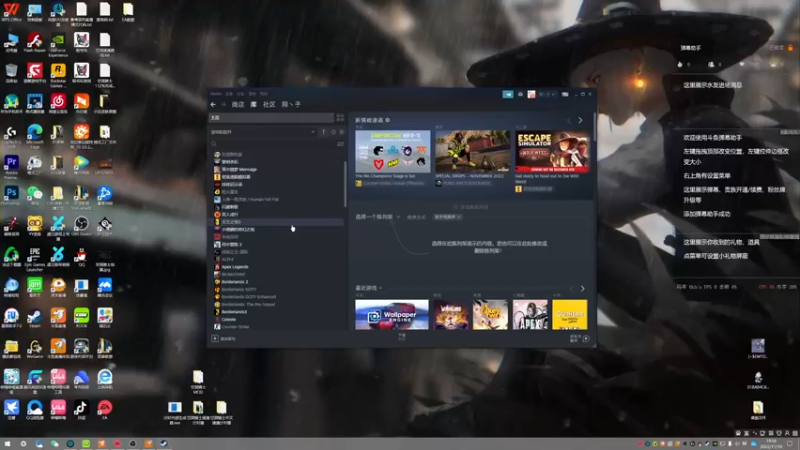Click the add game plus icon at bottom left
Screen dimensions: 800x450
click(x=215, y=338)
